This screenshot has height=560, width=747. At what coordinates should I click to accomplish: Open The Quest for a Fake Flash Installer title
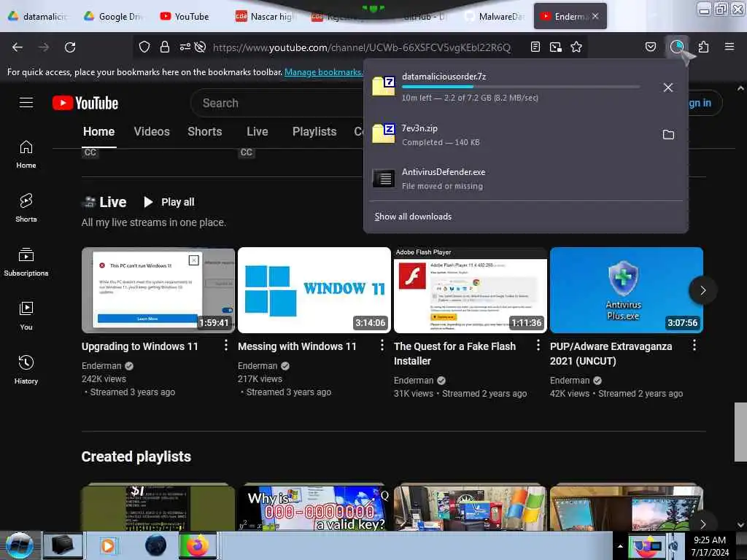[x=455, y=354]
